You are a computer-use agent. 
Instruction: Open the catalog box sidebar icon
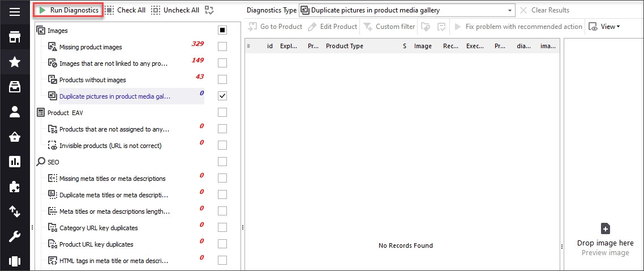point(15,87)
